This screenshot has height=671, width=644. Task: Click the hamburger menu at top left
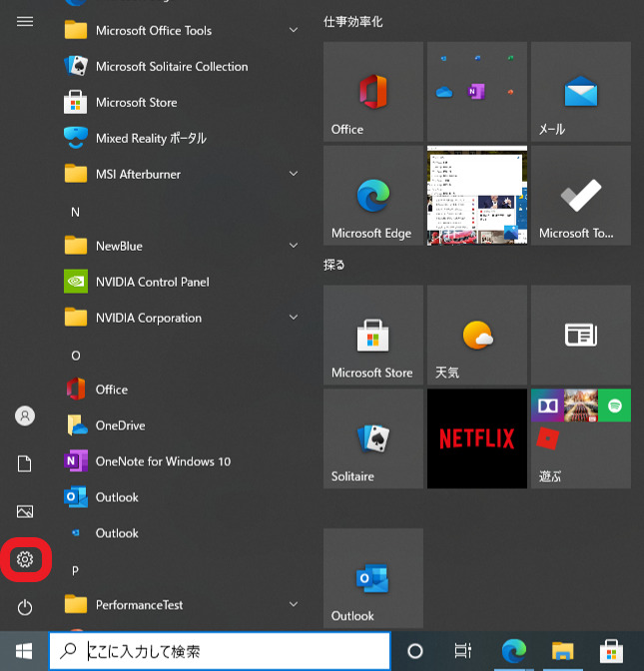[x=25, y=21]
